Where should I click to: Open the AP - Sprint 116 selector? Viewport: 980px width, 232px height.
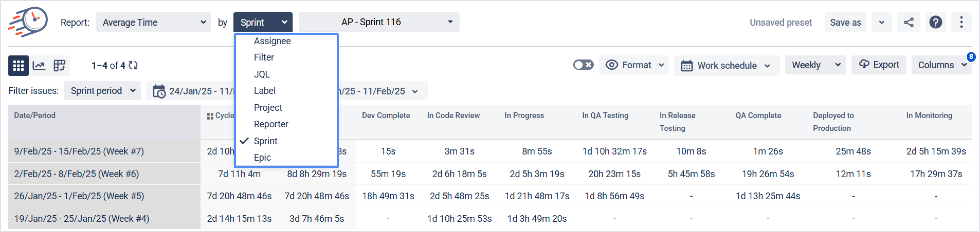[379, 22]
